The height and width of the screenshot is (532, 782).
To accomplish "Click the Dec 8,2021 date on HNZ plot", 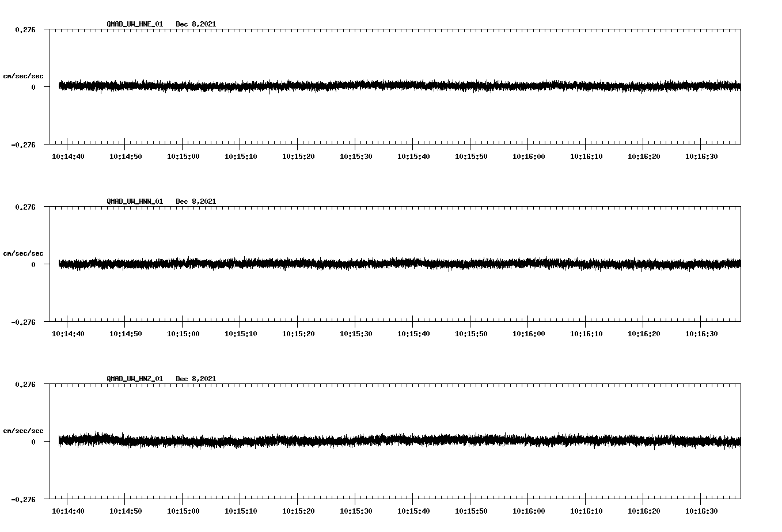I will (196, 379).
